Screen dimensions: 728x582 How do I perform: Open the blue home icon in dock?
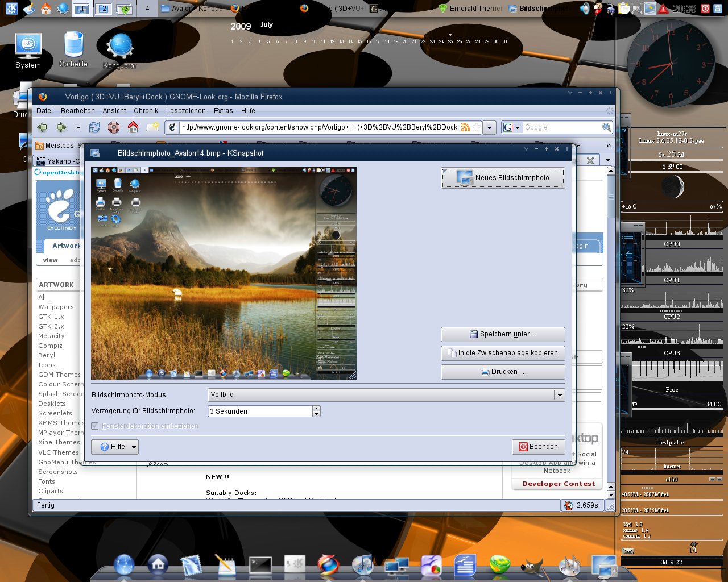pyautogui.click(x=158, y=565)
